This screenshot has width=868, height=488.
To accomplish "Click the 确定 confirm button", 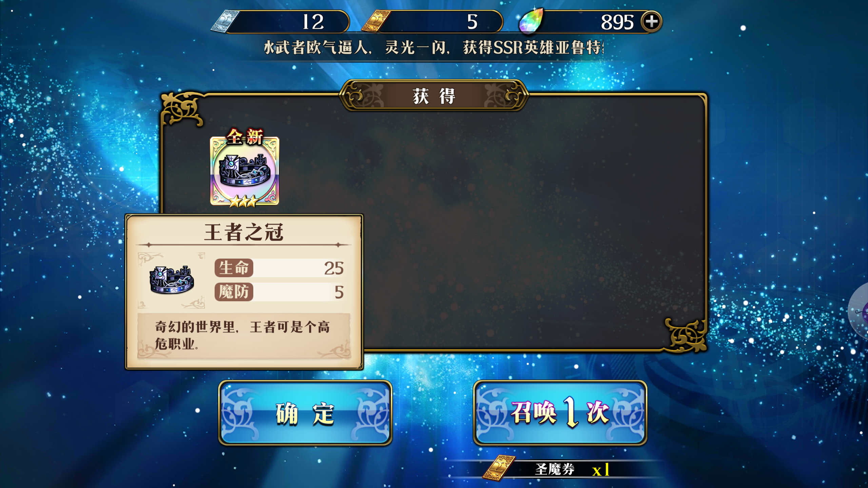I will pyautogui.click(x=305, y=412).
